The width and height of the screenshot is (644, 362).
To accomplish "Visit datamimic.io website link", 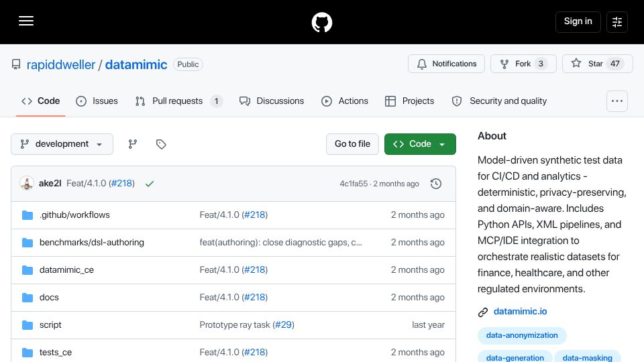I will point(520,312).
